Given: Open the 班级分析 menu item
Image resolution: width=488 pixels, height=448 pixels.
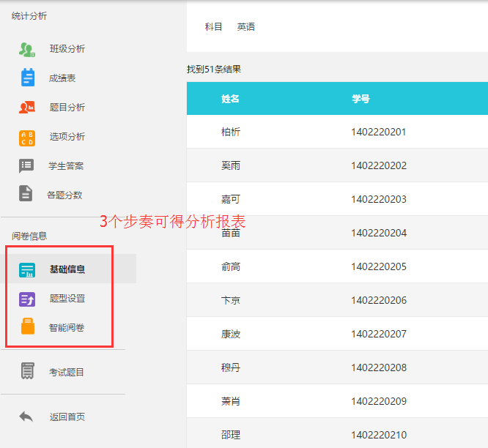Looking at the screenshot, I should 67,49.
